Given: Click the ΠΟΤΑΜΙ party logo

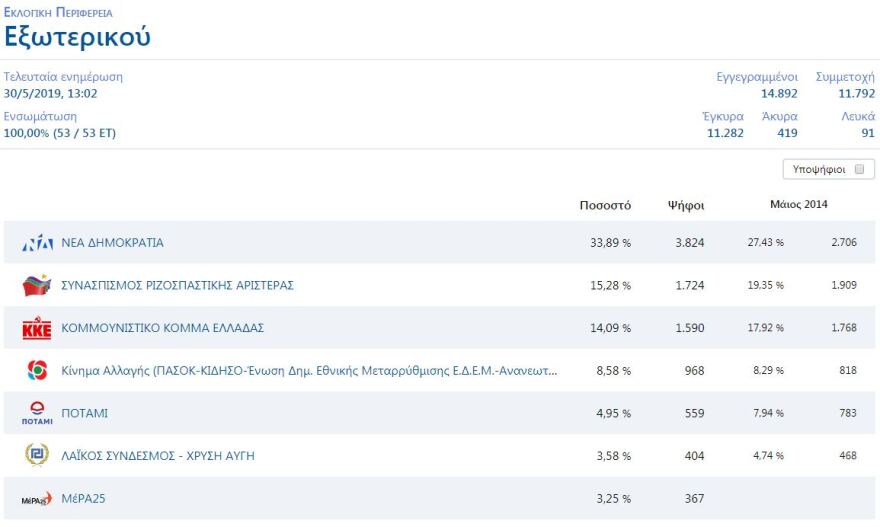Looking at the screenshot, I should (37, 413).
